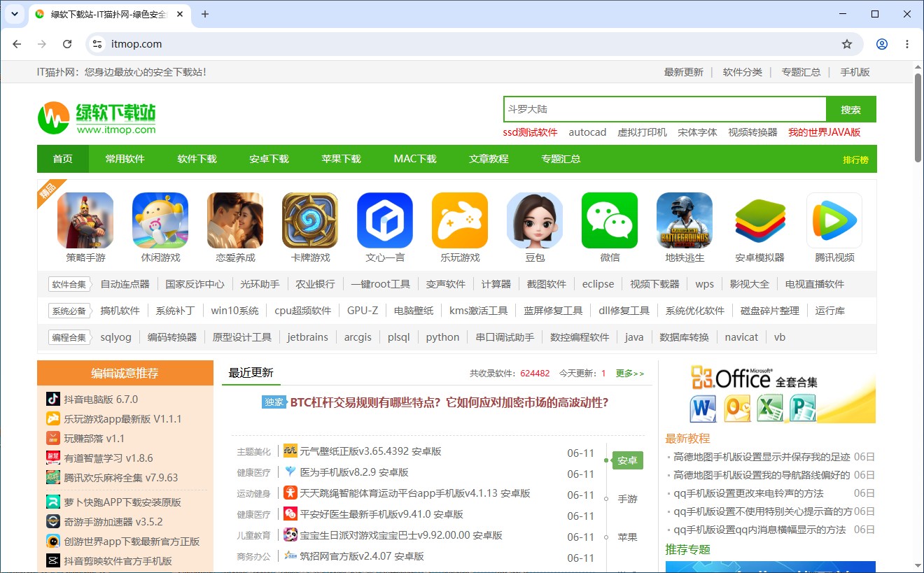
Task: Open the 豆包 app icon
Action: (535, 220)
